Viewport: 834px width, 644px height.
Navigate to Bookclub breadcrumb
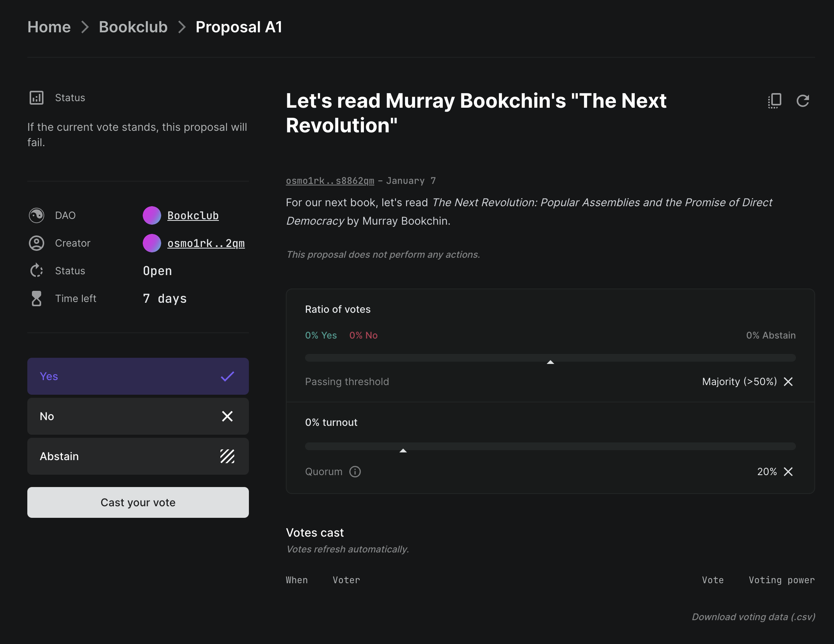(133, 27)
